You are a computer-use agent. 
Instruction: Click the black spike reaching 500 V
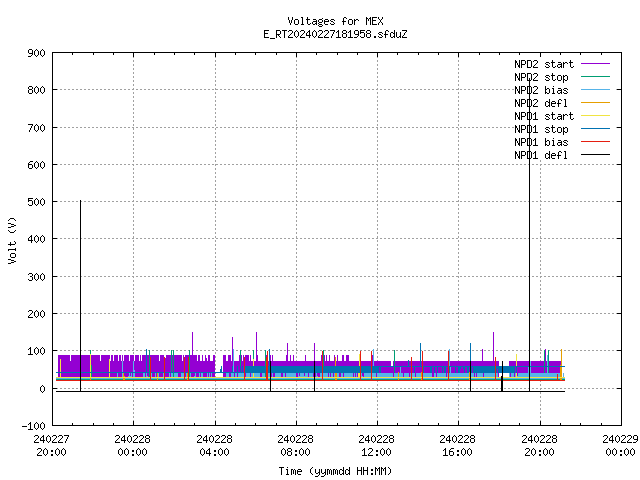tap(80, 294)
